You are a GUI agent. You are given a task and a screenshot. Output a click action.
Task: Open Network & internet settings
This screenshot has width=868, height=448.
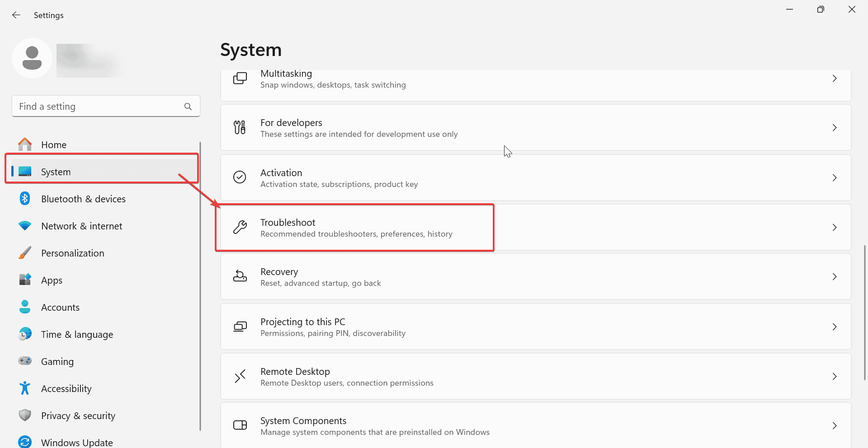click(x=81, y=226)
